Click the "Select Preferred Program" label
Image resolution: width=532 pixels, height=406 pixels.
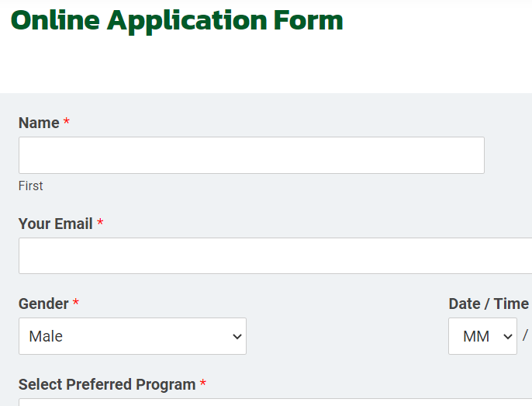(106, 384)
